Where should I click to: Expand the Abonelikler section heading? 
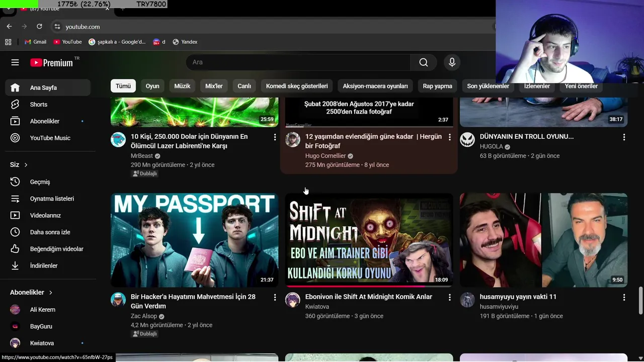click(31, 292)
